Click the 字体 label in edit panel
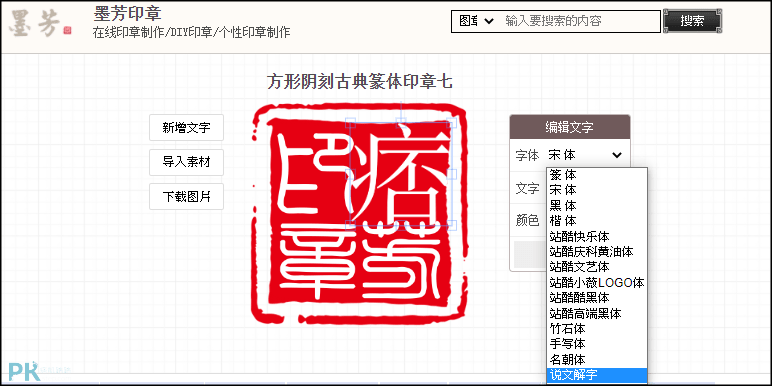 (x=527, y=155)
